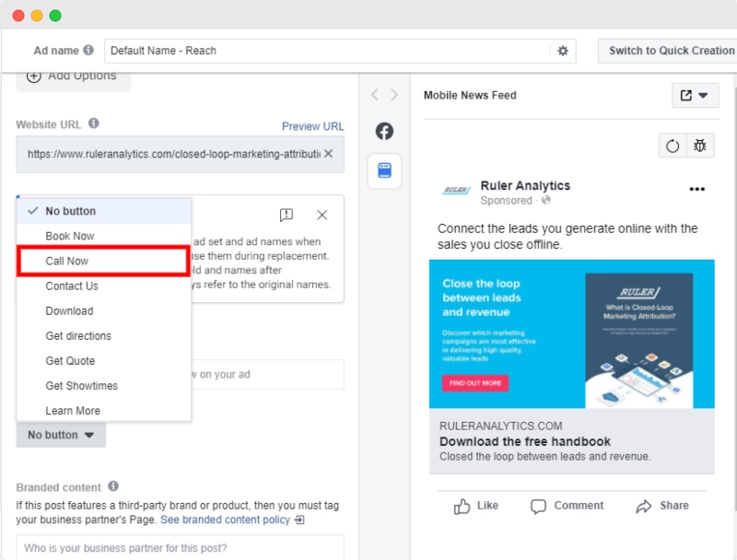Screen dimensions: 737x560
Task: Close the names tooltip popup
Action: click(x=322, y=215)
